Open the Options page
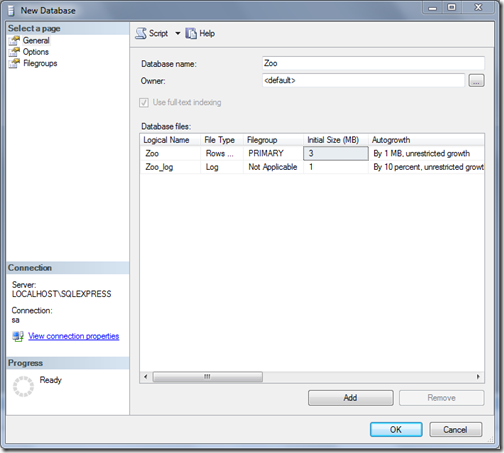 pyautogui.click(x=36, y=52)
